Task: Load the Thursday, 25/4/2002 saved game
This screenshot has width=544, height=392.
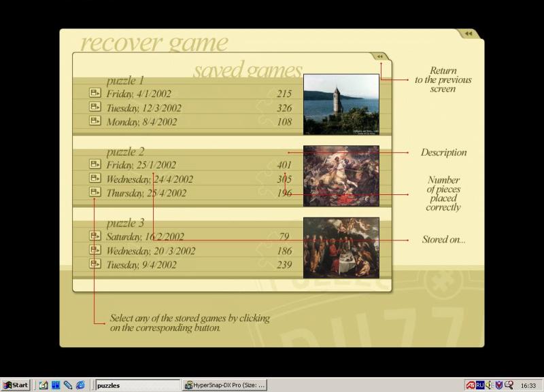Action: (95, 192)
